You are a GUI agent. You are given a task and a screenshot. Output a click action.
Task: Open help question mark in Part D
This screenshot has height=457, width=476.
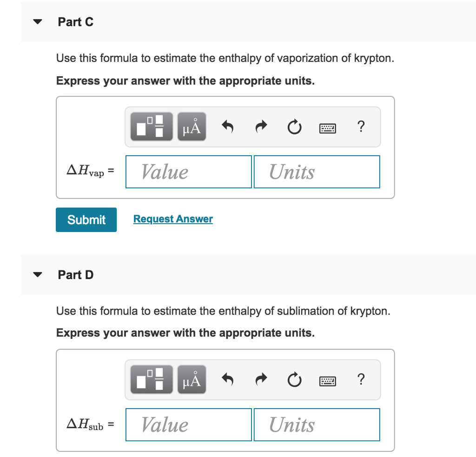[x=361, y=379]
